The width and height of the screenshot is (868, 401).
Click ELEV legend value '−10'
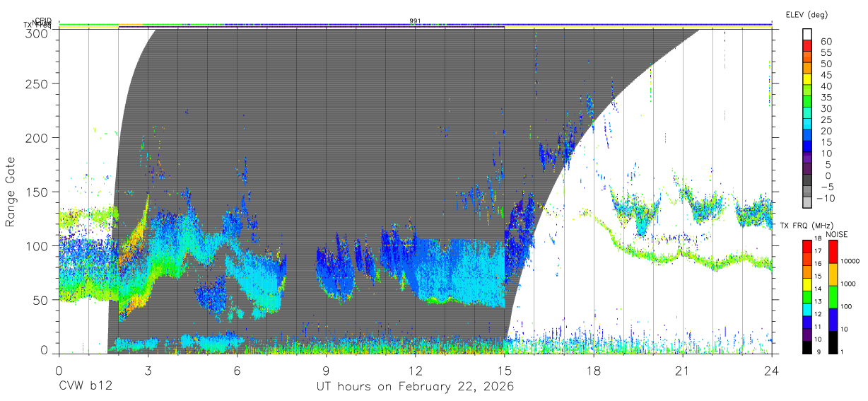[826, 199]
